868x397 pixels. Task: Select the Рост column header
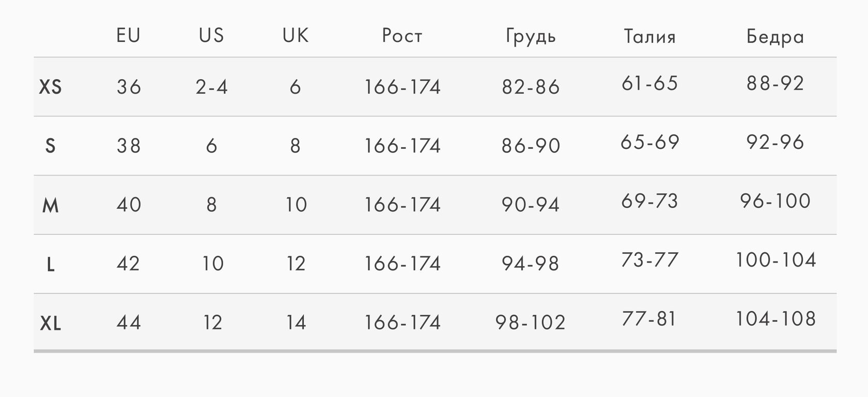[402, 36]
